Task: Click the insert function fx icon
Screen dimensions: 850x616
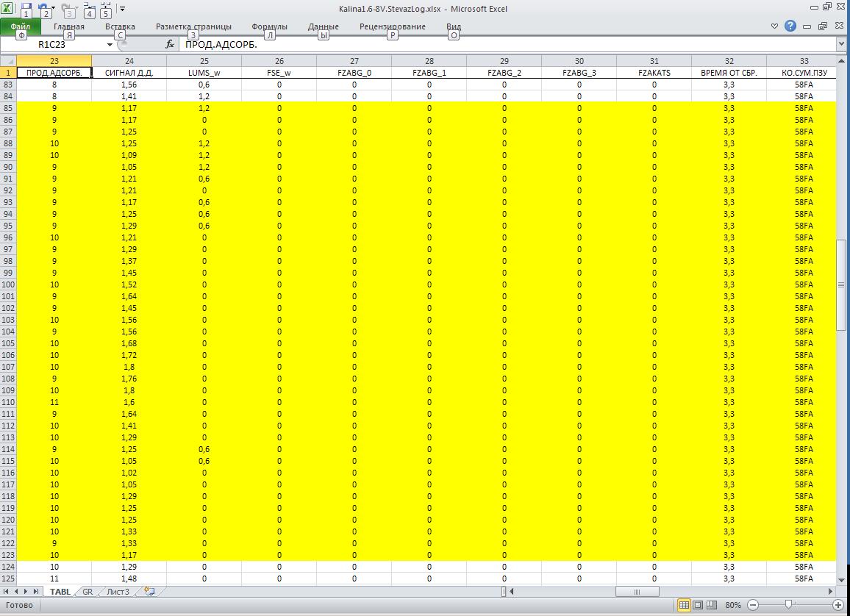Action: click(x=170, y=45)
